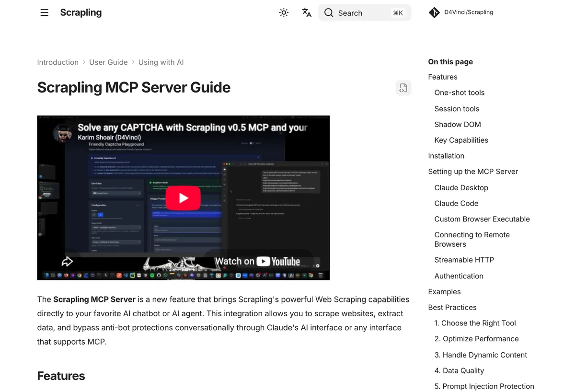Jump to 4. Data Quality
The width and height of the screenshot is (575, 392).
click(459, 370)
